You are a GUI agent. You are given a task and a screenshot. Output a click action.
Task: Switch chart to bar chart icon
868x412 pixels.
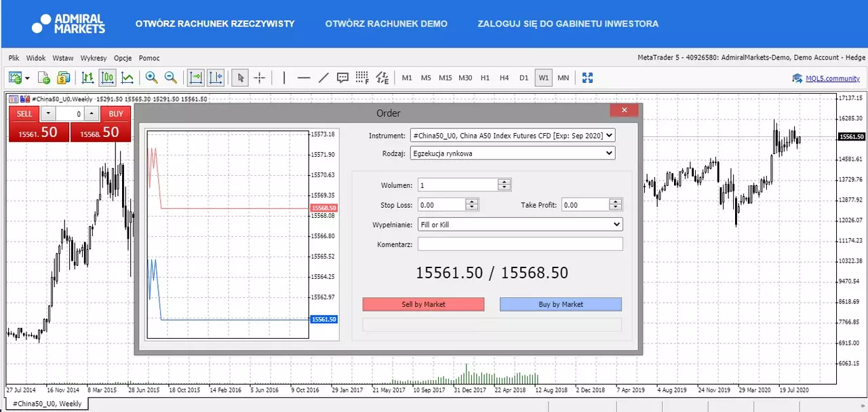point(87,77)
